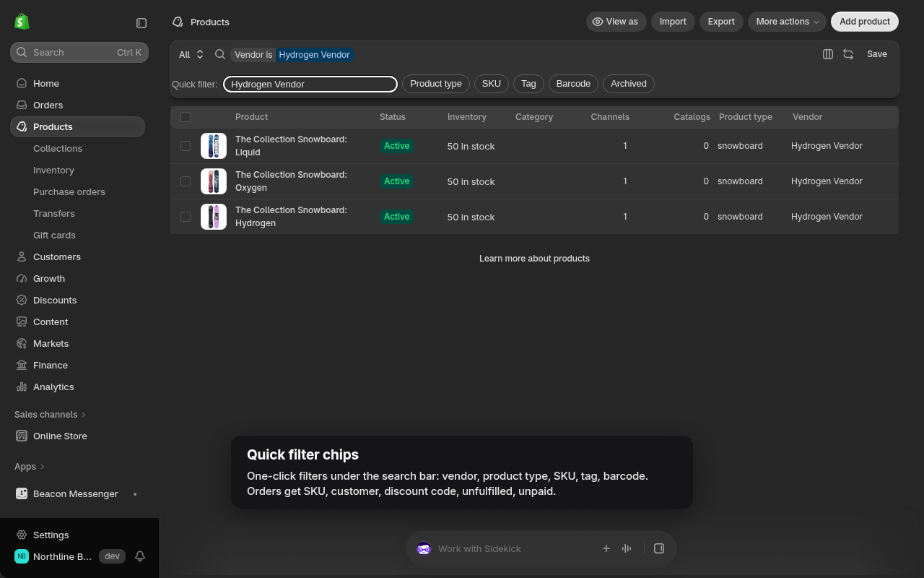
Task: Open the edit columns icon
Action: click(828, 54)
